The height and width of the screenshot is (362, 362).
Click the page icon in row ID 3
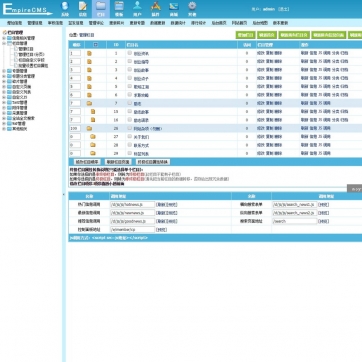[x=89, y=70]
